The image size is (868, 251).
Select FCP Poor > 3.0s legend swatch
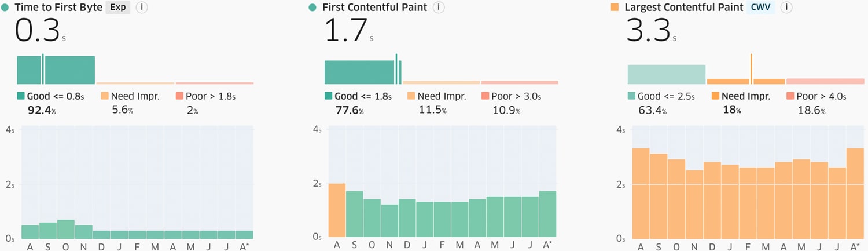pos(486,96)
